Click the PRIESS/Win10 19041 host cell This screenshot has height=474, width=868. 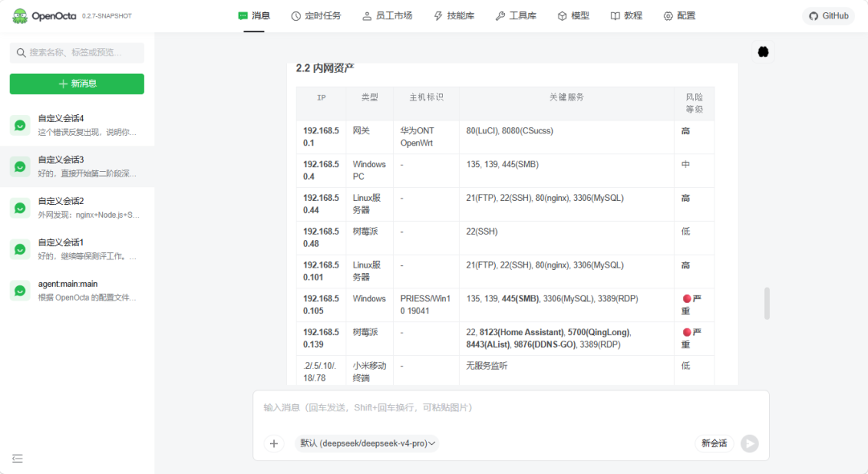426,304
